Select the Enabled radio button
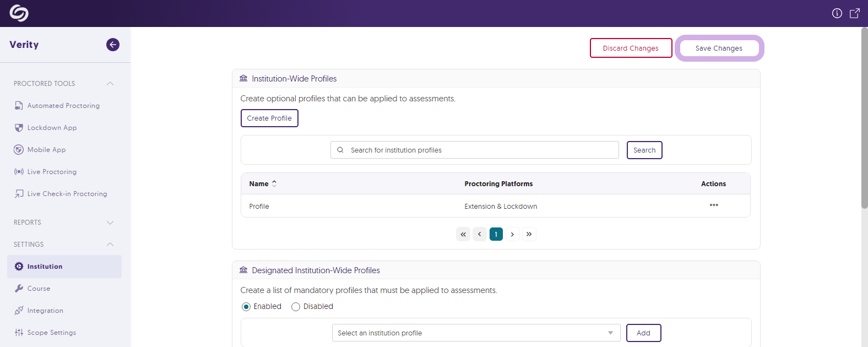The image size is (868, 347). tap(246, 307)
